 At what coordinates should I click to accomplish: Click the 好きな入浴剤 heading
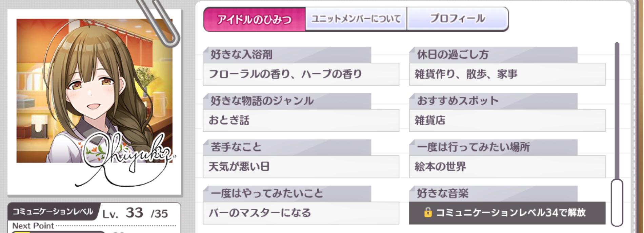click(241, 55)
